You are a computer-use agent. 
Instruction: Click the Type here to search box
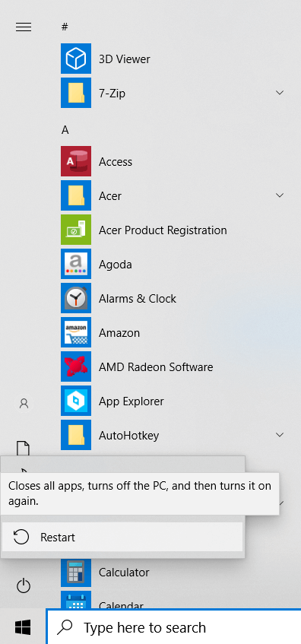click(174, 627)
